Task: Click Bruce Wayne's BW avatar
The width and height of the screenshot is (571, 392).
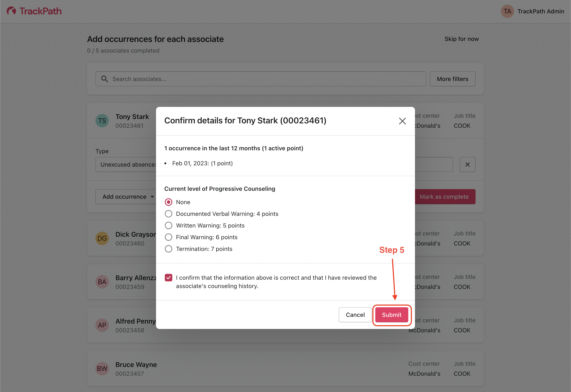Action: coord(102,368)
